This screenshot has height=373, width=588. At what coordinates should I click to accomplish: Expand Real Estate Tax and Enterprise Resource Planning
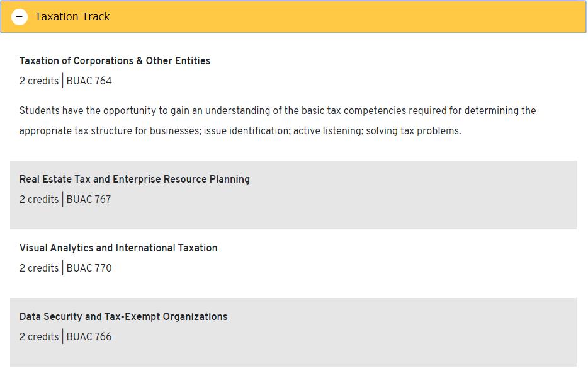pos(134,180)
